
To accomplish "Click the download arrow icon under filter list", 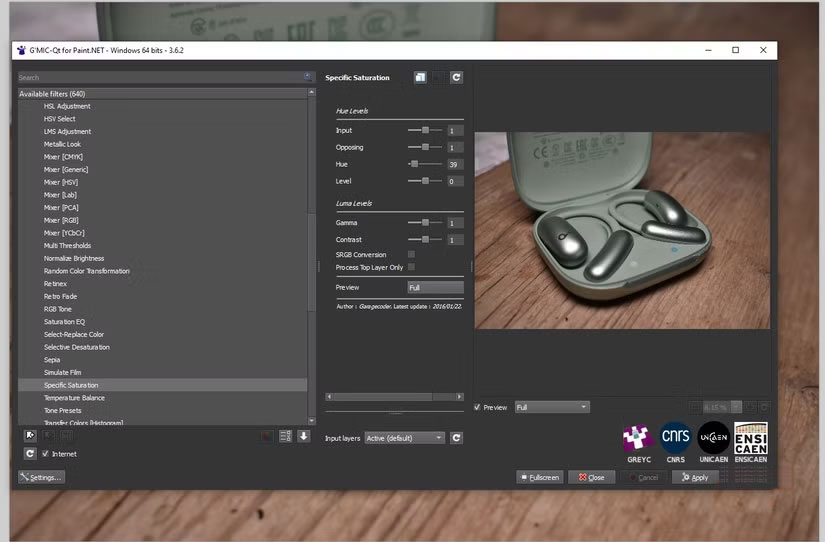I will click(303, 436).
